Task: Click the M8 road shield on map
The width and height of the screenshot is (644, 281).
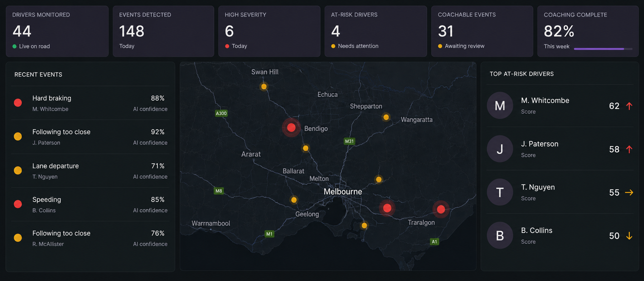Action: tap(219, 191)
